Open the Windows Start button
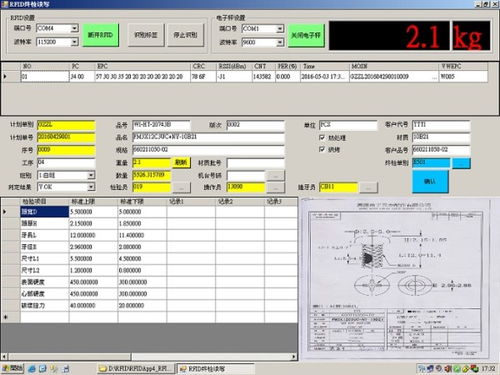This screenshot has width=500, height=375. click(13, 368)
